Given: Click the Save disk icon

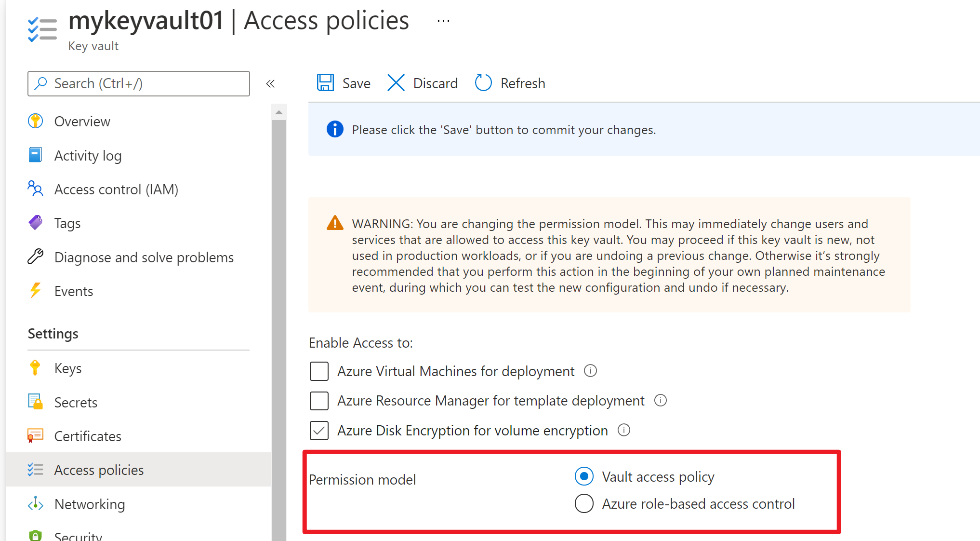Looking at the screenshot, I should (x=325, y=83).
